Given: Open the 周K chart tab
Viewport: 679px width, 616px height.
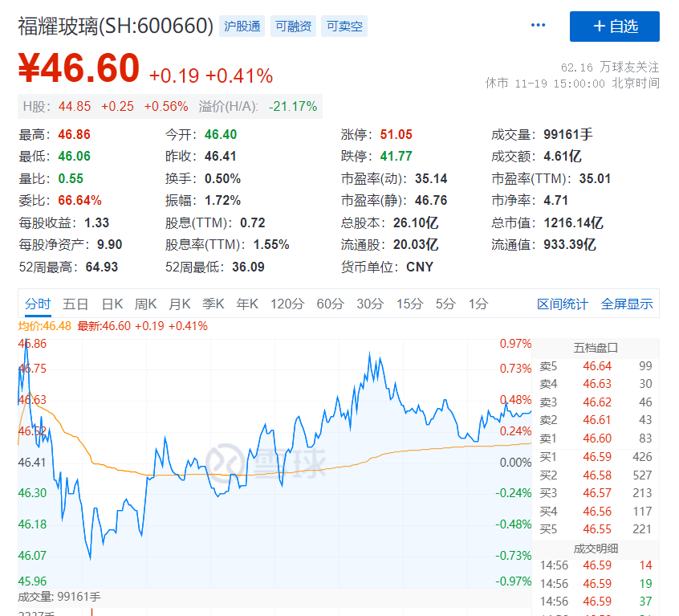Looking at the screenshot, I should click(x=146, y=304).
